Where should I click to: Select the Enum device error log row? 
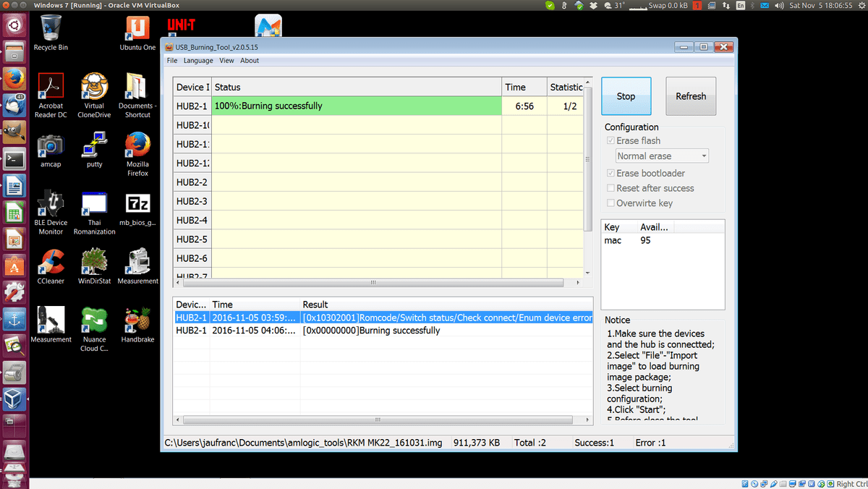tap(383, 318)
